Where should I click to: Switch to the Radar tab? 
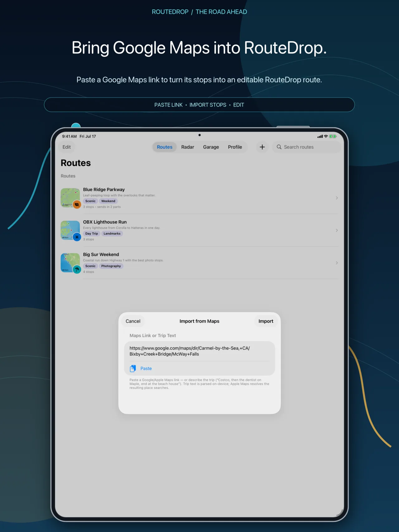(188, 147)
